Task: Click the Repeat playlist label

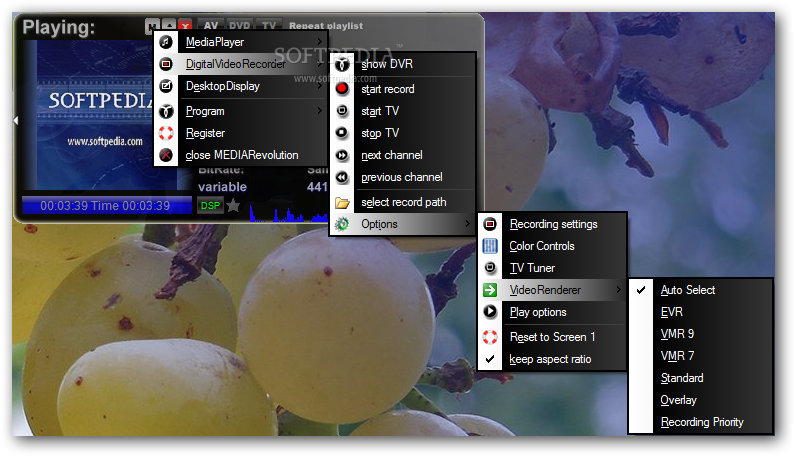Action: [x=326, y=25]
